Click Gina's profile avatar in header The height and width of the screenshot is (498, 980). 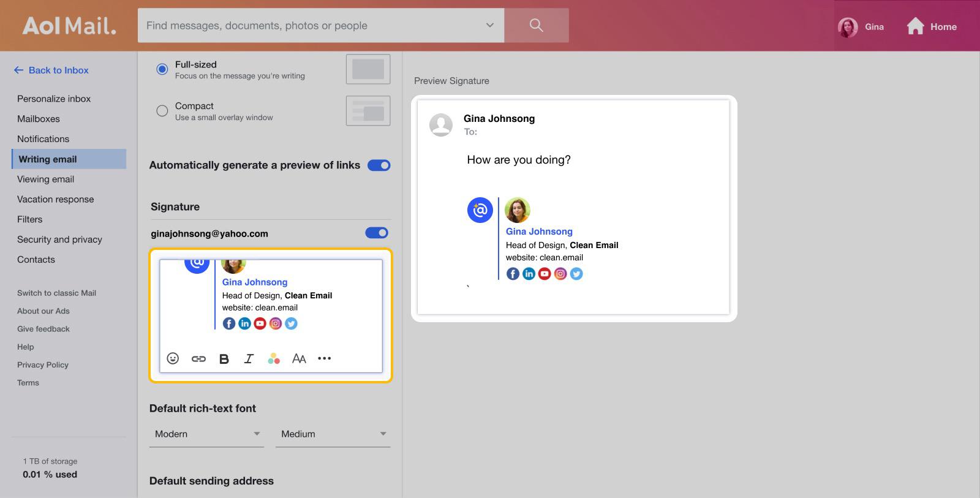pos(848,27)
